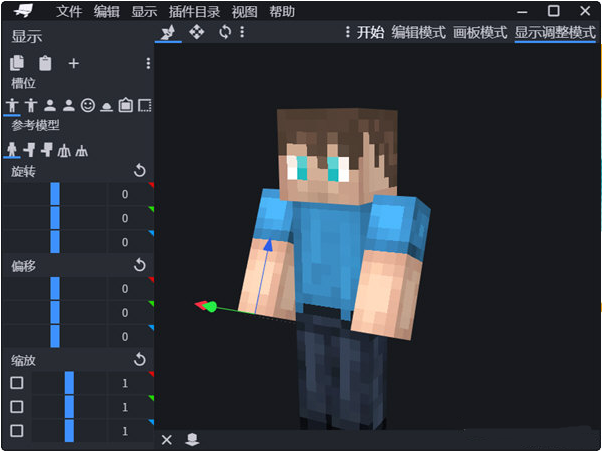Adjust the green Y scale slider
602x451 pixels.
69,407
